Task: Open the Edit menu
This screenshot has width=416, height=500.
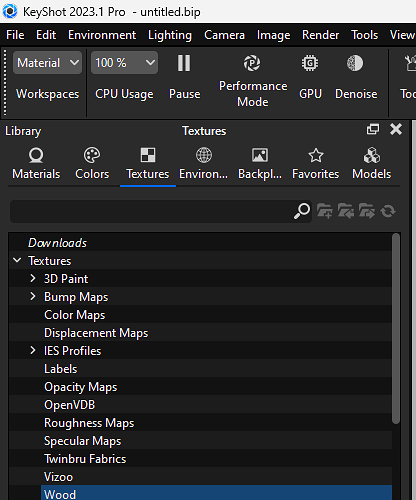Action: coord(46,35)
